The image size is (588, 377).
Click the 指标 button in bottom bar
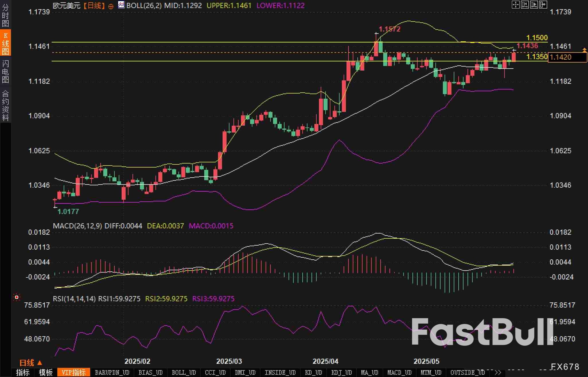23,372
